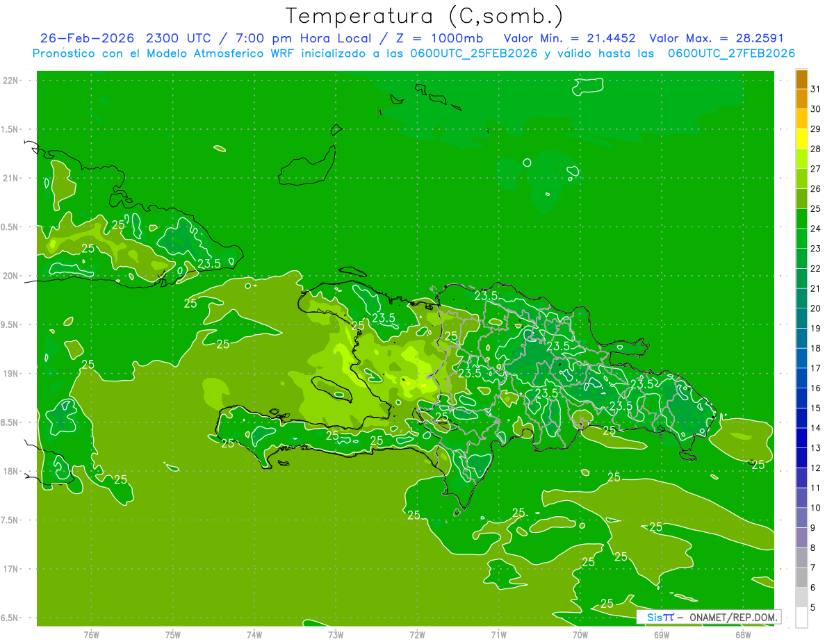Click 'Valor Min. = 21.4452' value
The height and width of the screenshot is (644, 834).
(570, 38)
